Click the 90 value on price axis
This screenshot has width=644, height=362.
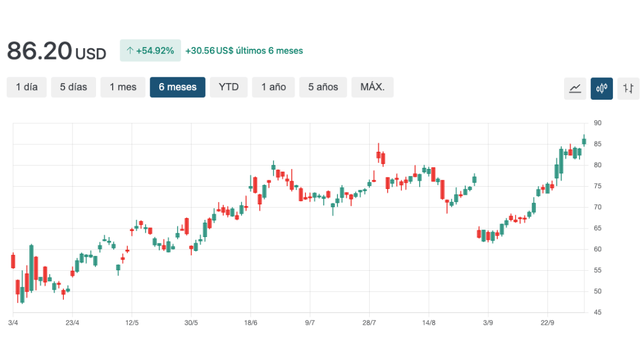(x=597, y=123)
